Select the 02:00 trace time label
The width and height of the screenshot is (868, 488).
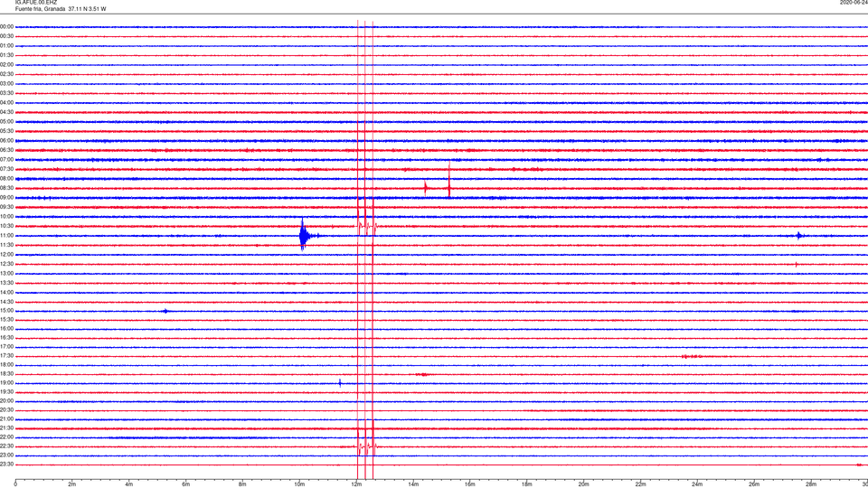[x=6, y=65]
